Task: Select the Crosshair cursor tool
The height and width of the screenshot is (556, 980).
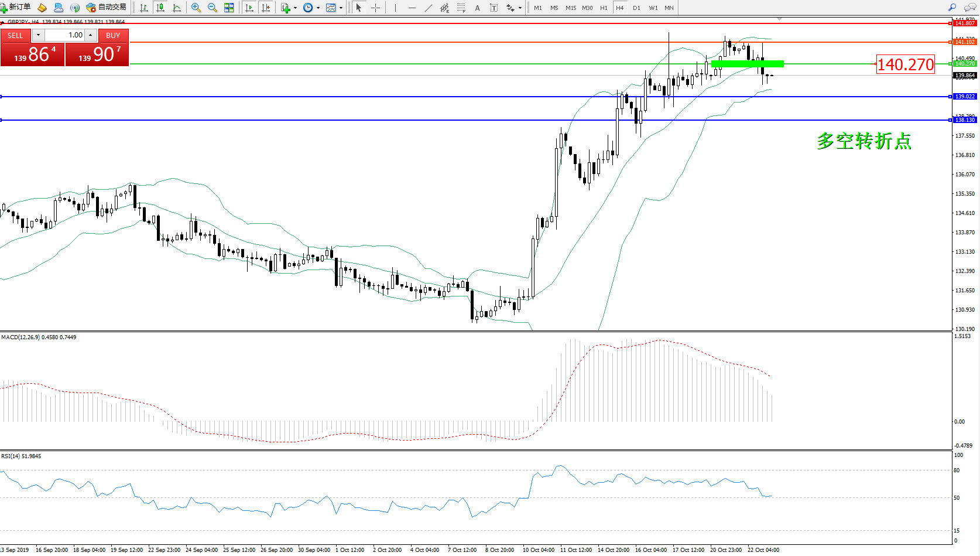Action: pyautogui.click(x=375, y=8)
